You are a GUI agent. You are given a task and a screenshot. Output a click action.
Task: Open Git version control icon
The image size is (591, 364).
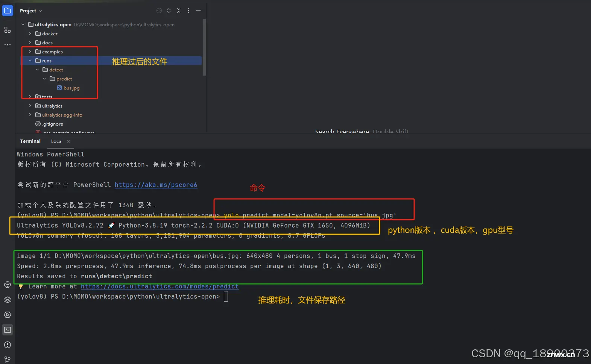(x=8, y=359)
